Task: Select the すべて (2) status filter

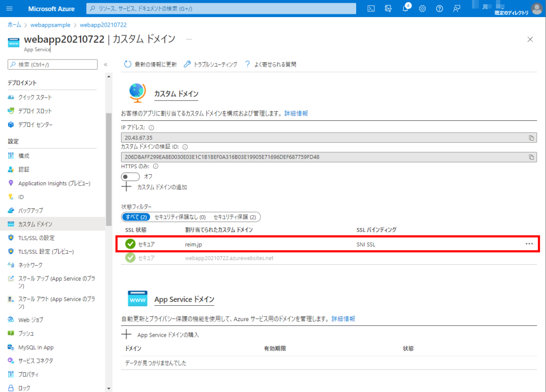Action: 136,217
